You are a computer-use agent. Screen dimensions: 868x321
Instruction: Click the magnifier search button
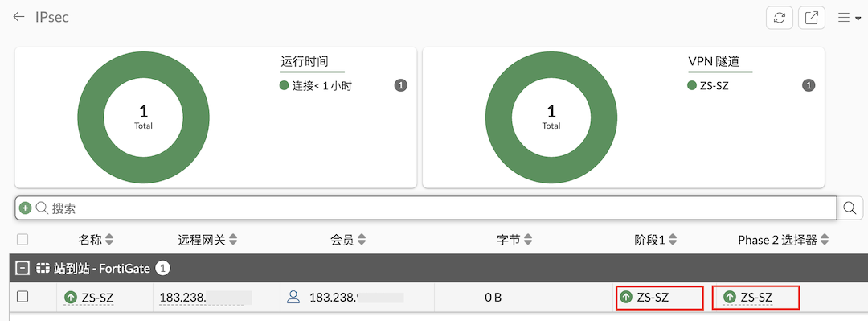point(850,208)
